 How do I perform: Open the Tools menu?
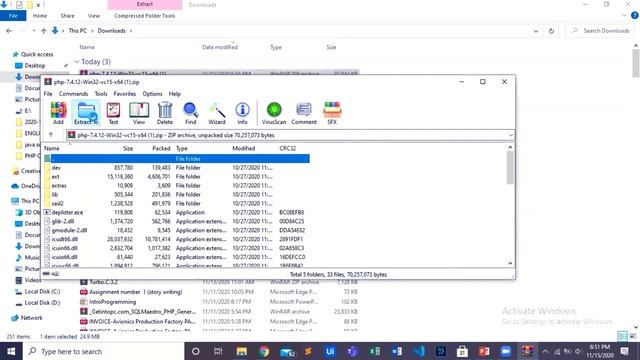point(101,94)
